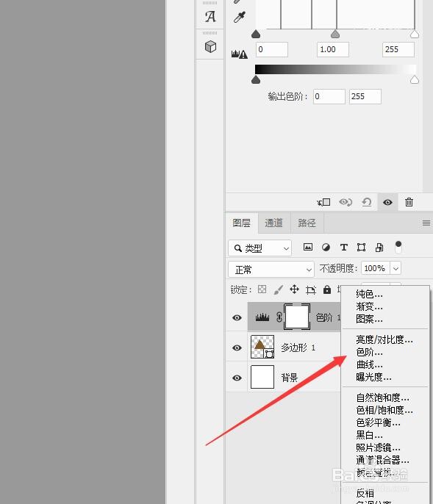Hide the 色阶 1 layer
Image resolution: width=433 pixels, height=504 pixels.
pyautogui.click(x=237, y=317)
